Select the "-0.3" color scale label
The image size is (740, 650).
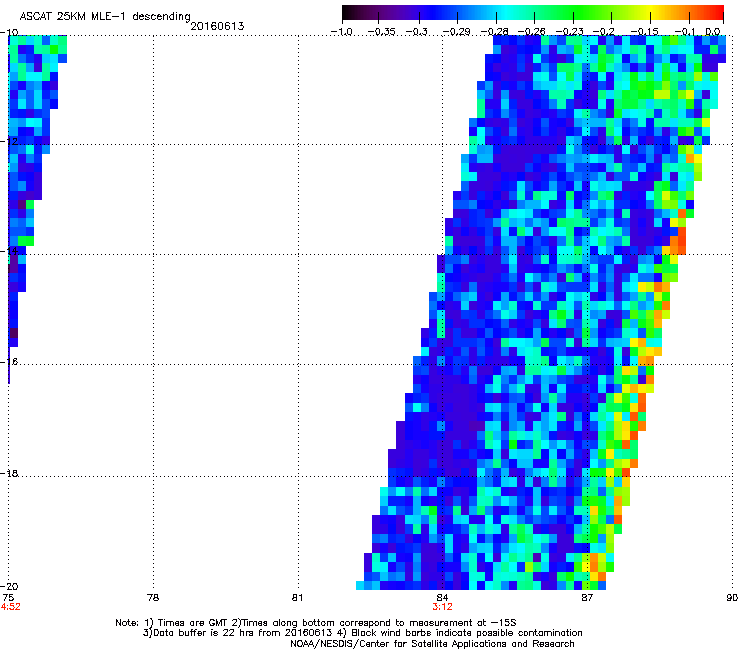[x=416, y=32]
